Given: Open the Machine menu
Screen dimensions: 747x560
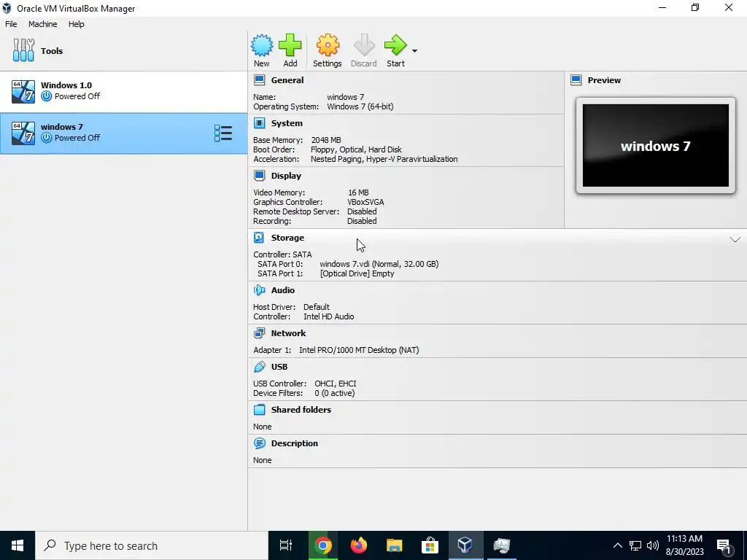Looking at the screenshot, I should 42,24.
